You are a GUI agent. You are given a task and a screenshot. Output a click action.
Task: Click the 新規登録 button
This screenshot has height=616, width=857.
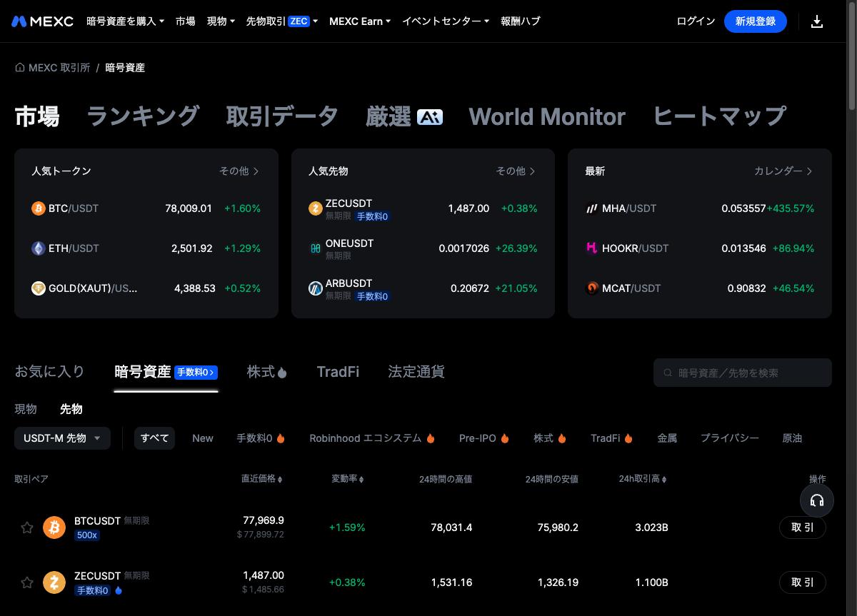[x=756, y=21]
